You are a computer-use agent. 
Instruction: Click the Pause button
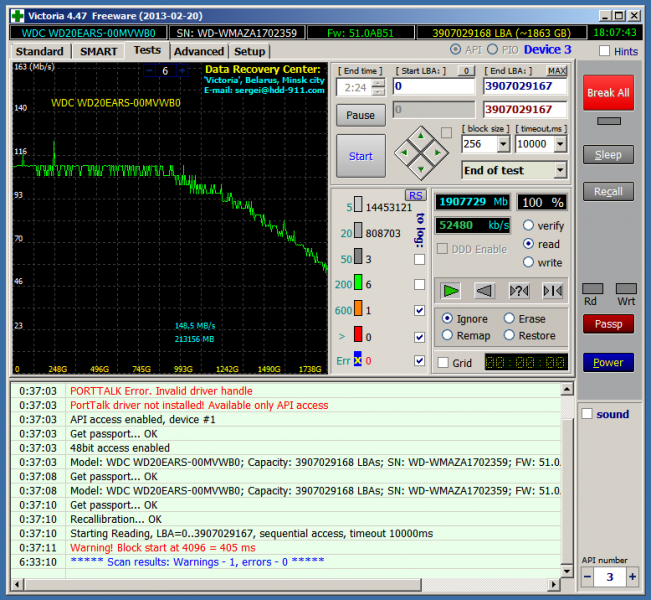(x=360, y=115)
